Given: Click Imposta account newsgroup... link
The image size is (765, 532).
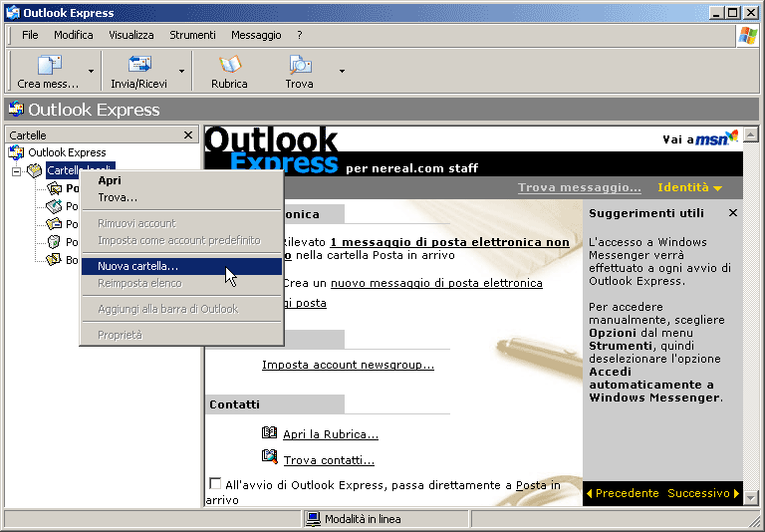Looking at the screenshot, I should point(348,365).
